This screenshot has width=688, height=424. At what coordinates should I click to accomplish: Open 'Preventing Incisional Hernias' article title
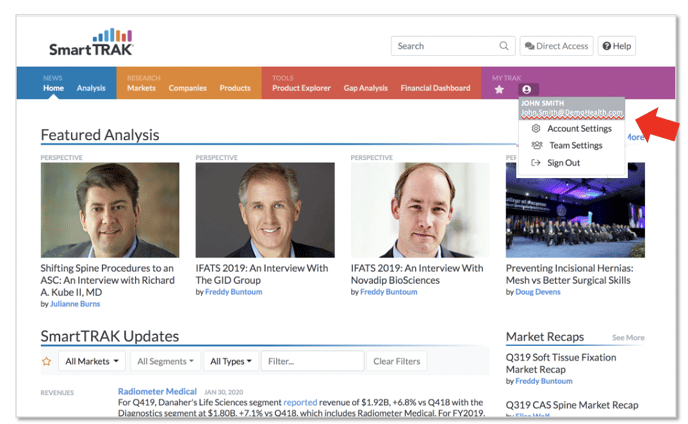[570, 274]
